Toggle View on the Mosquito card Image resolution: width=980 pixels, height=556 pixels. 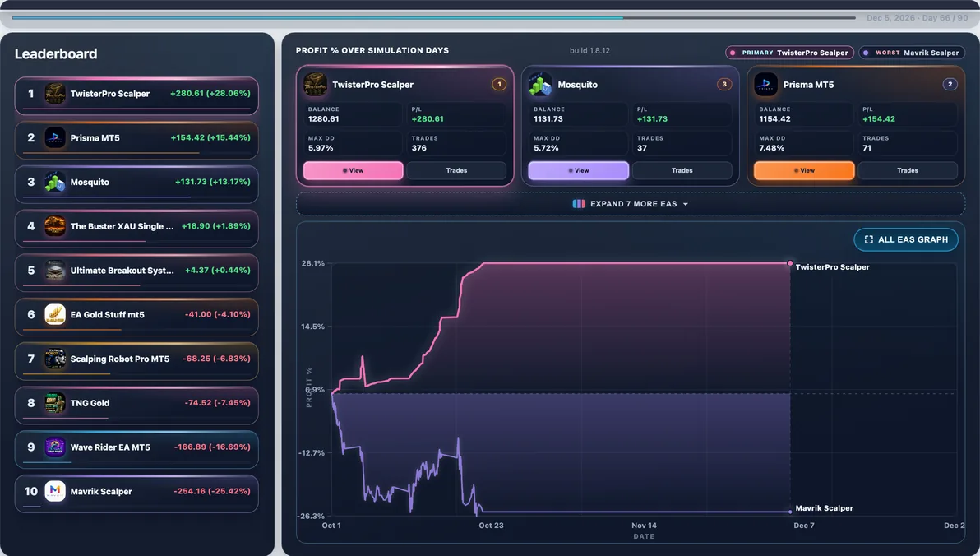point(579,171)
